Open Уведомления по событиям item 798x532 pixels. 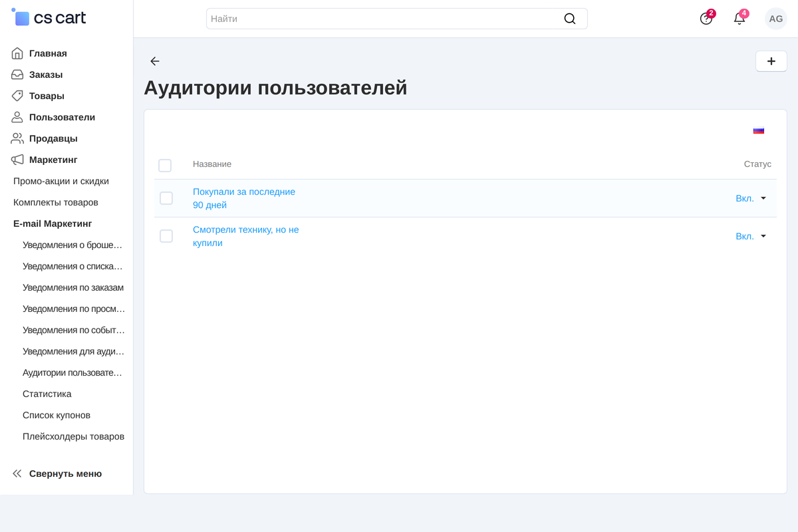74,330
